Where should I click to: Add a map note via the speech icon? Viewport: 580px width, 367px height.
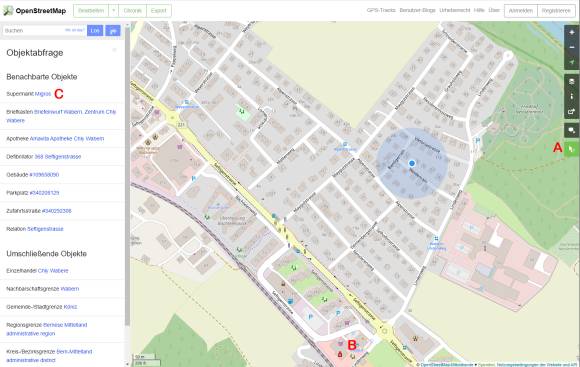click(x=571, y=130)
